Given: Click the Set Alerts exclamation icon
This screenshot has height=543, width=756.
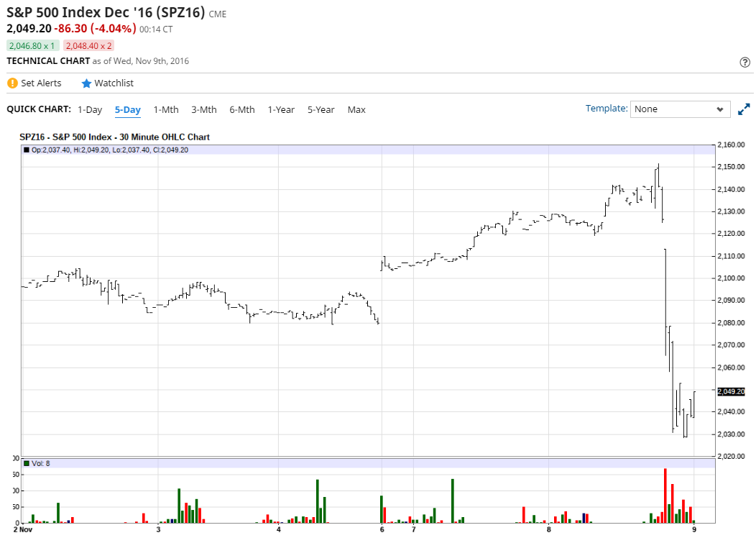Looking at the screenshot, I should click(x=12, y=83).
